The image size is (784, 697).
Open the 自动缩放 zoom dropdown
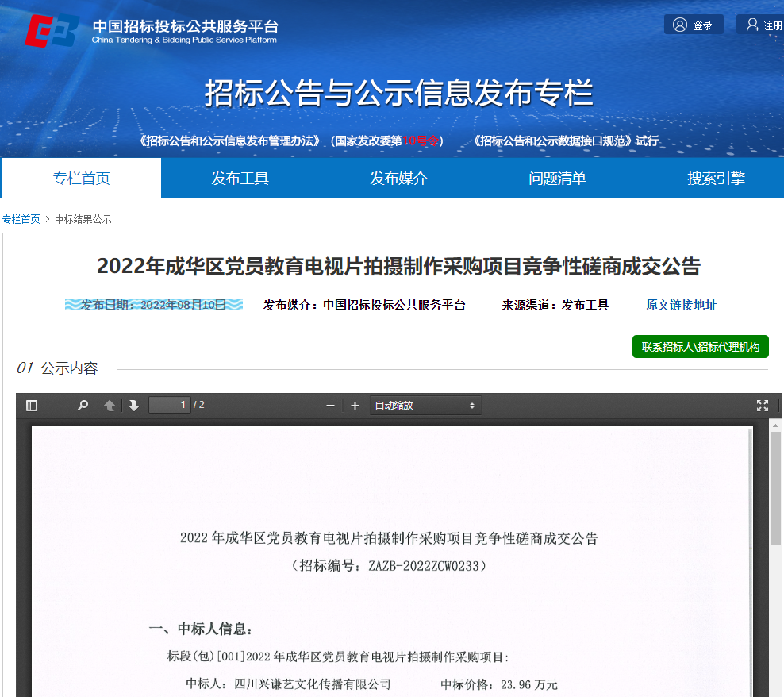(425, 406)
